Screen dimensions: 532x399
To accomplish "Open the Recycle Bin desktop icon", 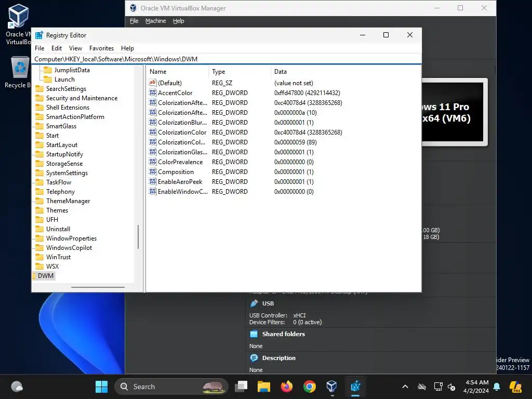I will 19,73.
